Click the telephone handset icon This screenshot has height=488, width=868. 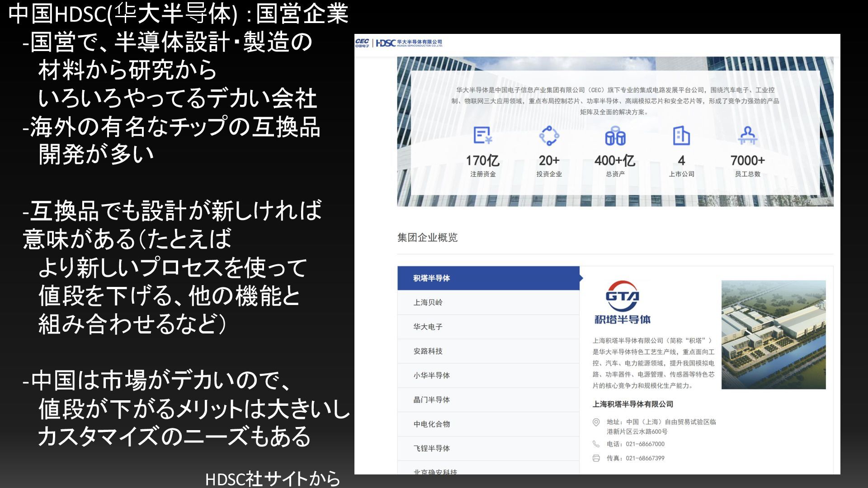596,444
